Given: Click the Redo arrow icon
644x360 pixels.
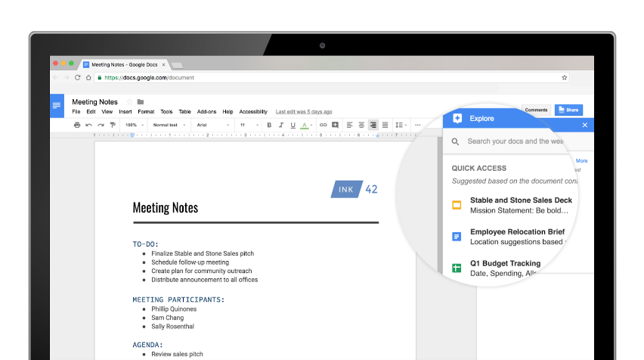Looking at the screenshot, I should [101, 125].
